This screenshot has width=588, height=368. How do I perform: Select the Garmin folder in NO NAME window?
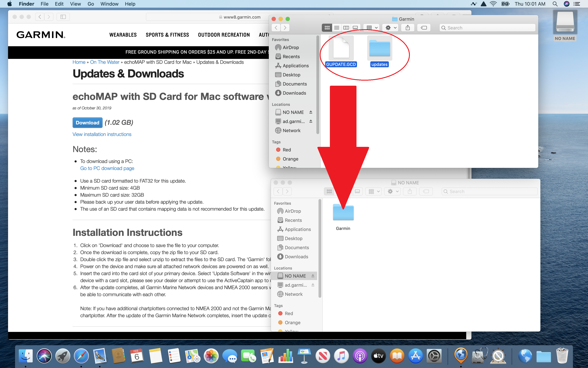point(343,217)
